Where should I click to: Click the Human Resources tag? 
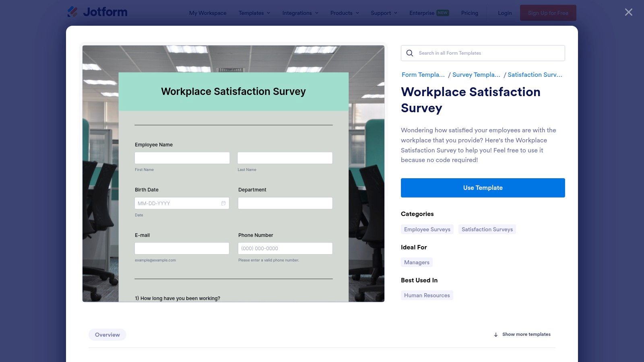pos(427,295)
